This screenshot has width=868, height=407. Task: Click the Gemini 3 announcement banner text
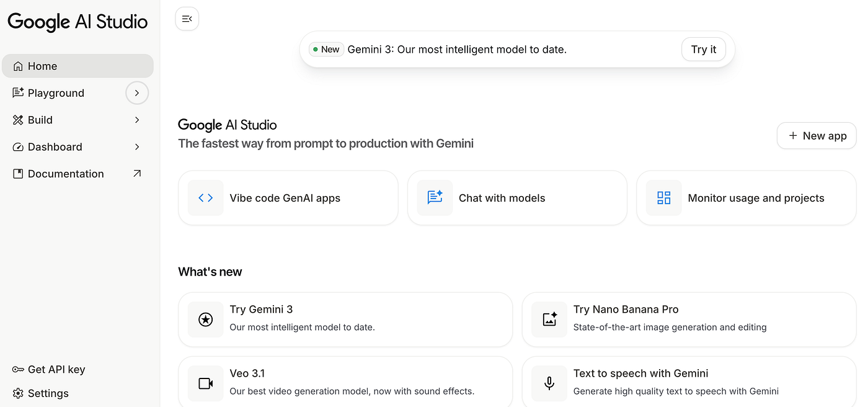[457, 50]
